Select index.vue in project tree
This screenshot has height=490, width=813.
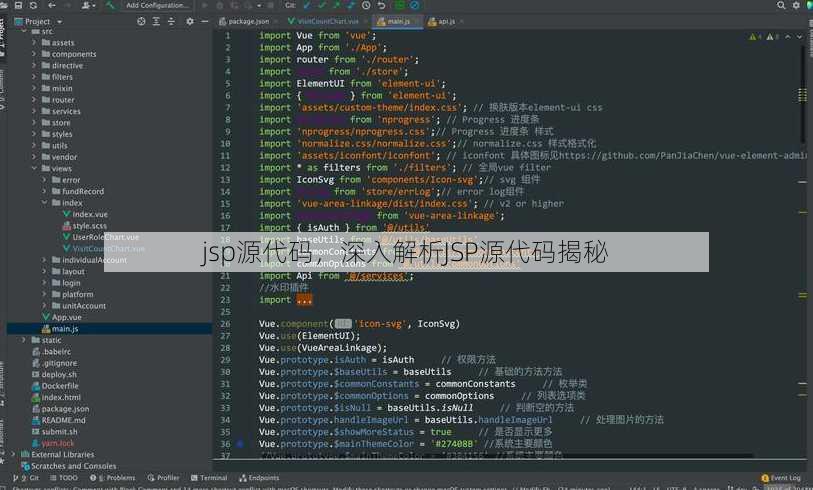pos(85,214)
